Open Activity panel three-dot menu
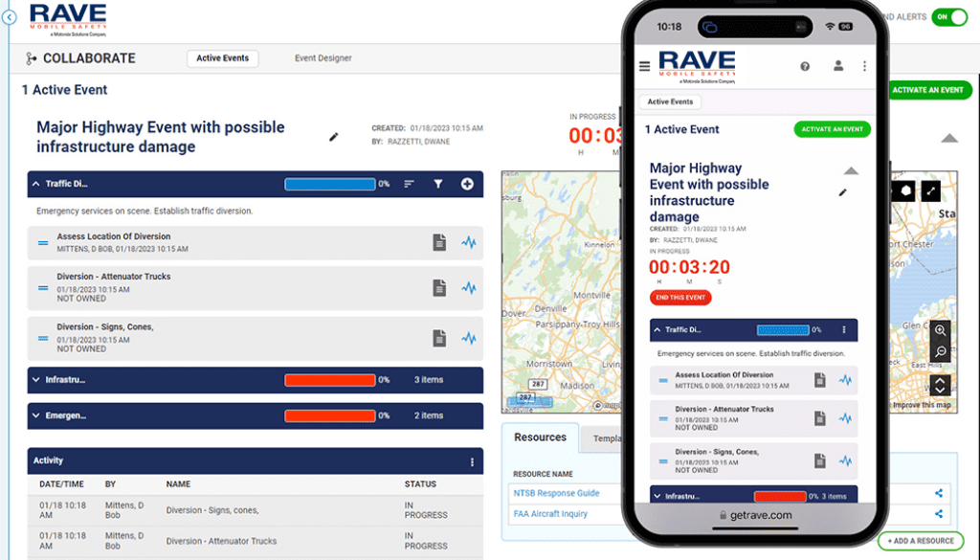980x560 pixels. click(472, 461)
